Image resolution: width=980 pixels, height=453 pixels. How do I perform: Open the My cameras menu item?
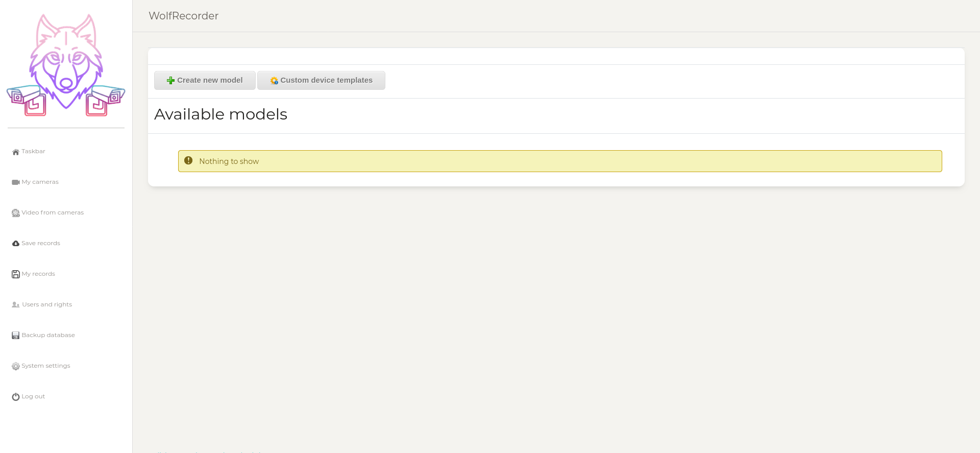click(x=40, y=182)
